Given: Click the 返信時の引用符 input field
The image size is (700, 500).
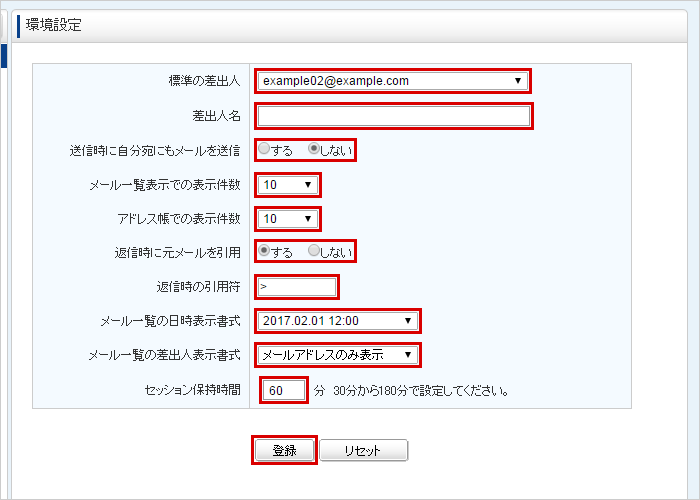Looking at the screenshot, I should [x=297, y=287].
